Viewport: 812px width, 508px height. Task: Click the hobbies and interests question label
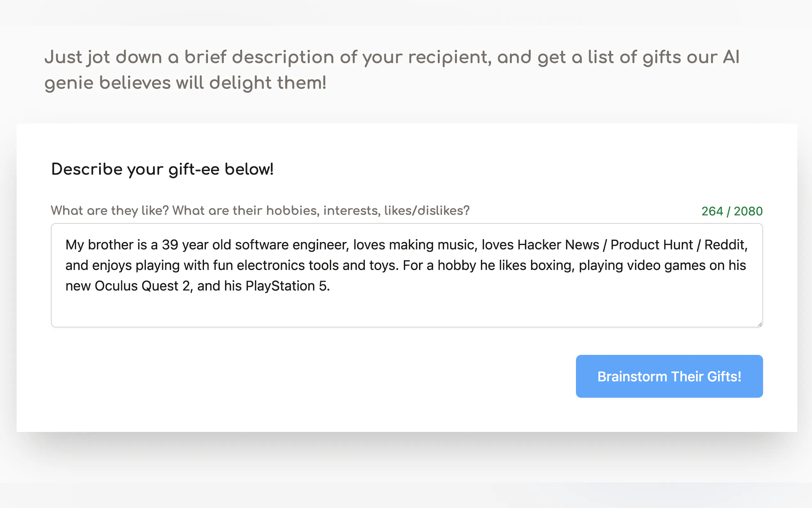tap(260, 211)
